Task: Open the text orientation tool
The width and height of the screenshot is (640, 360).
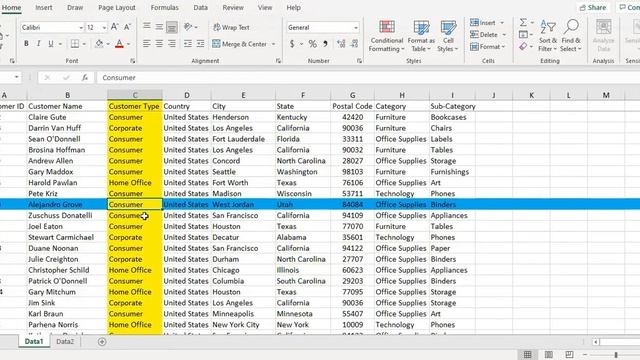Action: click(188, 27)
